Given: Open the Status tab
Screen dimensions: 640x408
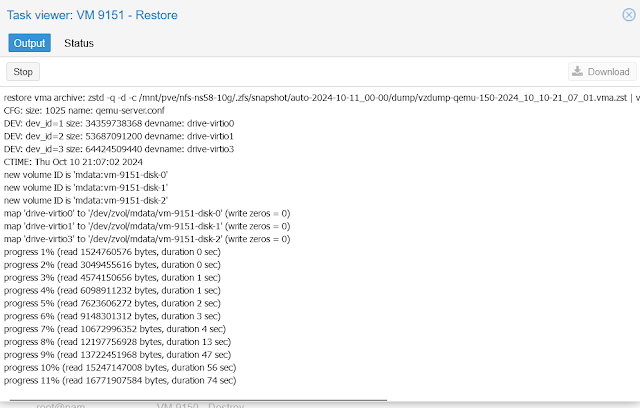Looking at the screenshot, I should tap(79, 43).
